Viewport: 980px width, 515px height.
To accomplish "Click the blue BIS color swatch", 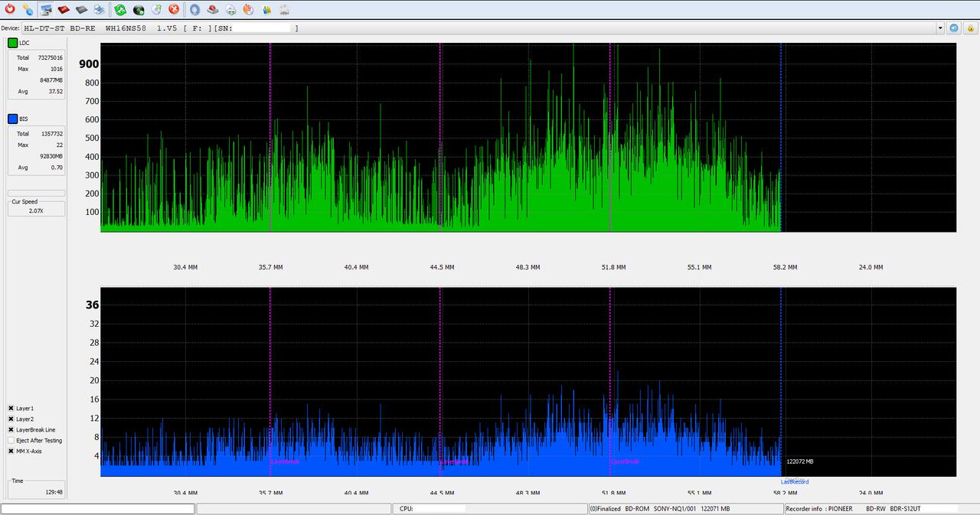I will (x=12, y=119).
